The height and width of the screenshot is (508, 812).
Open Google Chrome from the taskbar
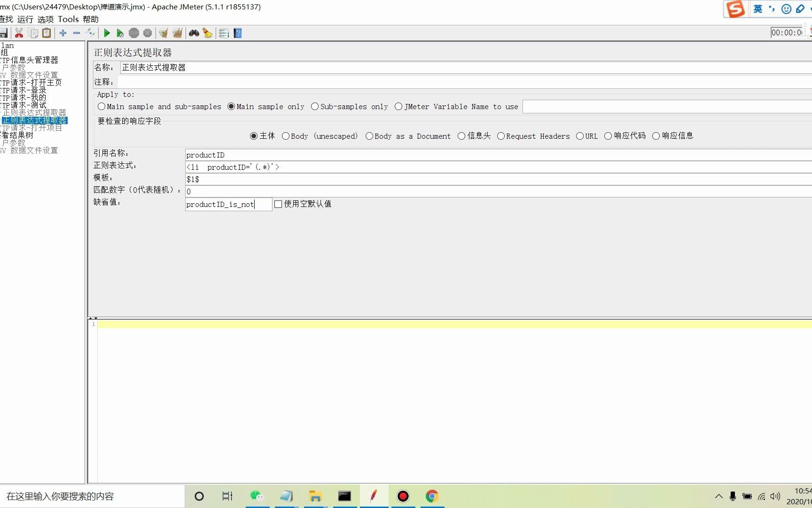tap(432, 496)
